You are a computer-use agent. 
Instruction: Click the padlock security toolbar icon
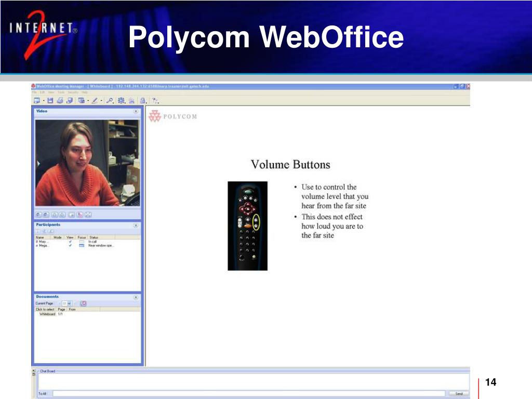[143, 100]
